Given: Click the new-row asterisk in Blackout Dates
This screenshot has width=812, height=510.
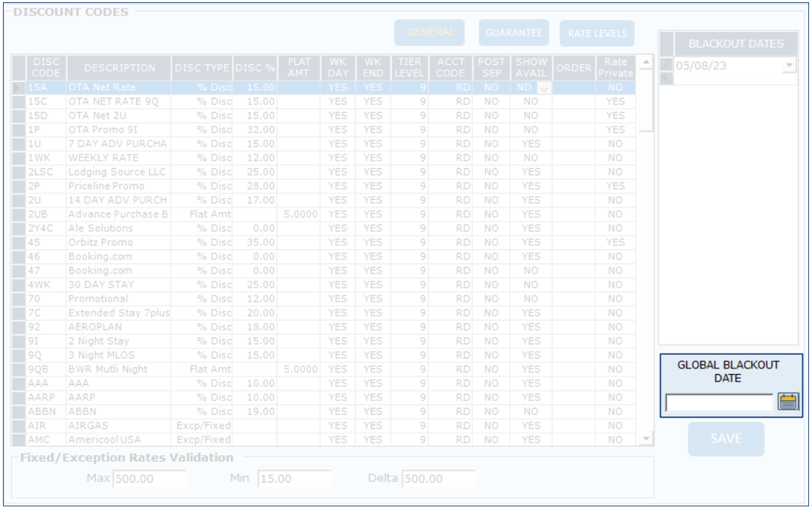Looking at the screenshot, I should (666, 78).
